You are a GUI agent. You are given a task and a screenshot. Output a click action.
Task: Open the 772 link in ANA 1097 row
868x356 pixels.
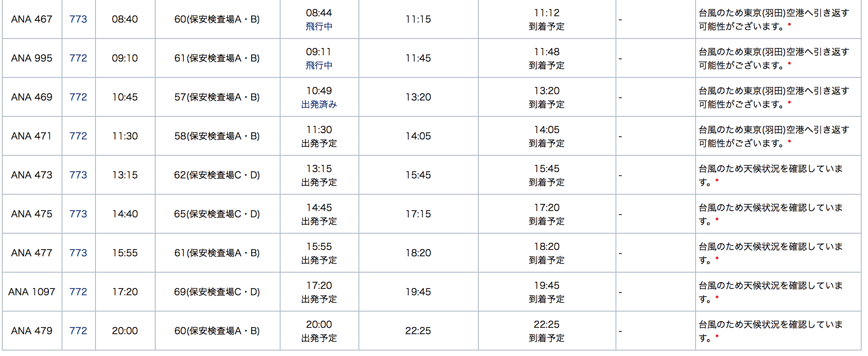[x=78, y=292]
